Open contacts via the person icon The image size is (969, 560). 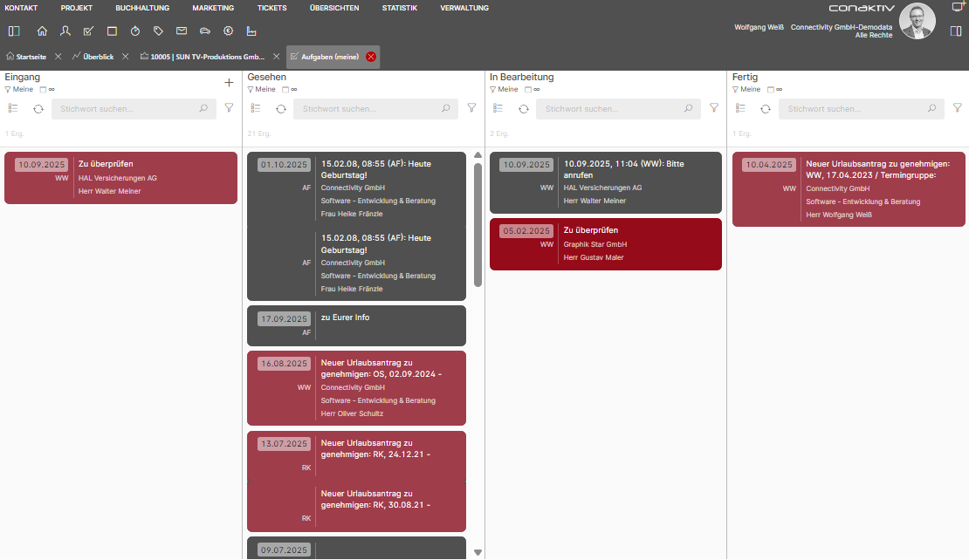pyautogui.click(x=65, y=31)
